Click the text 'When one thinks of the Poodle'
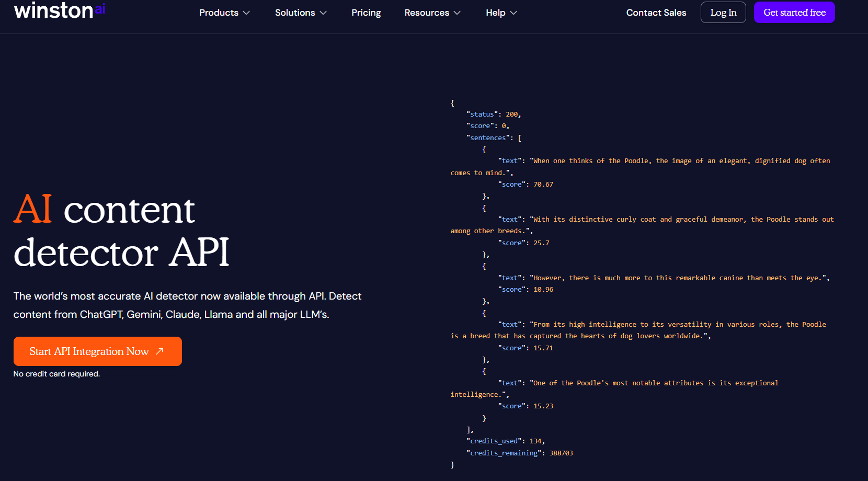 (x=590, y=161)
